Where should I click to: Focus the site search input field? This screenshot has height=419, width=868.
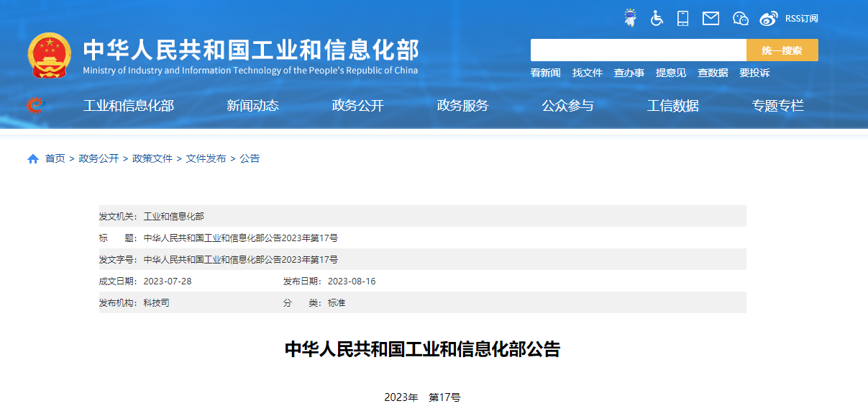pos(639,50)
